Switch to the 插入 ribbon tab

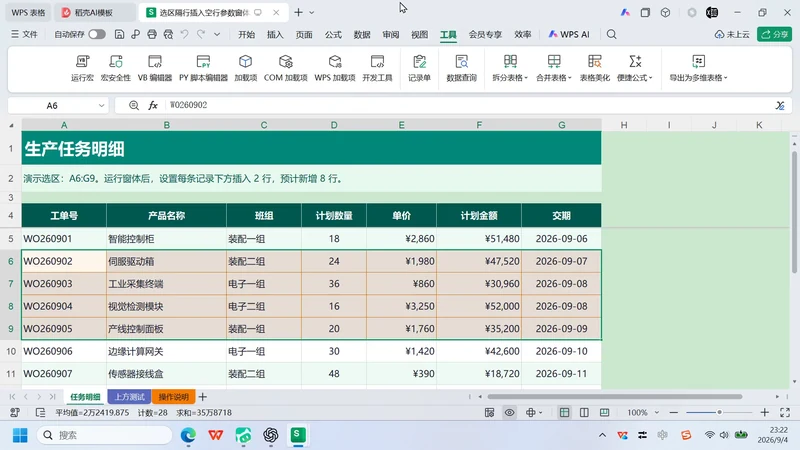point(275,34)
